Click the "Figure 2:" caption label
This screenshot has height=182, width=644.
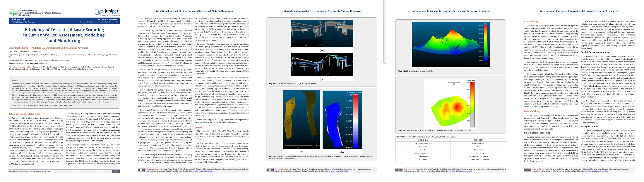(273, 156)
